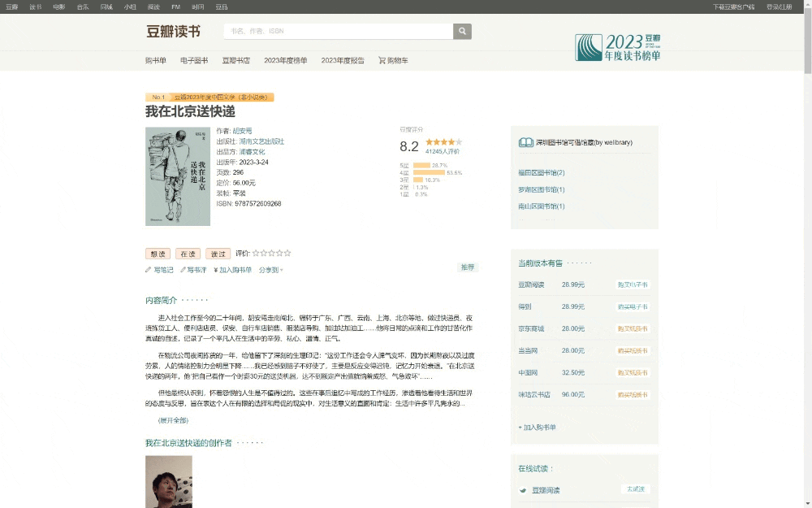Viewport: 812px width, 508px height.
Task: Expand full summary via 展开全部
Action: 173,420
